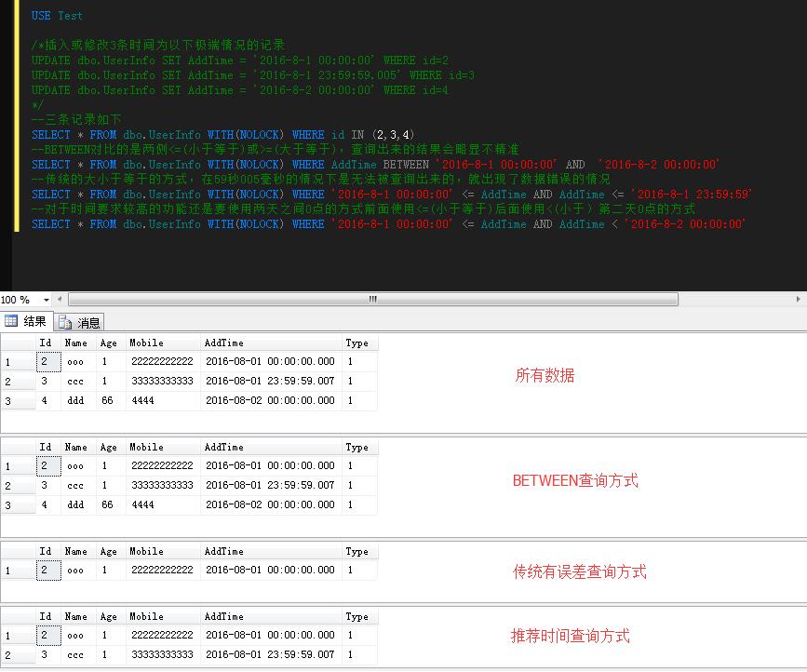
Task: Click the Id 2 cell in BETWEEN grid
Action: click(x=48, y=465)
